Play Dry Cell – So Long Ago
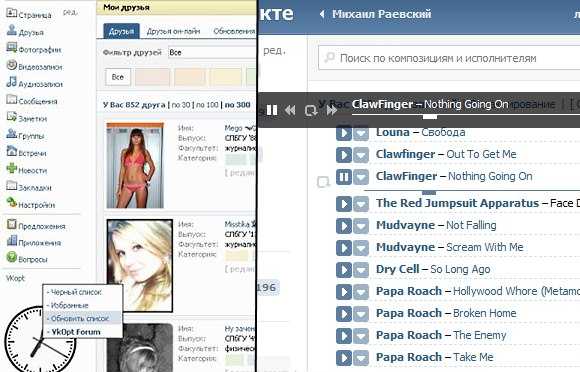Image resolution: width=580 pixels, height=372 pixels. coord(344,270)
